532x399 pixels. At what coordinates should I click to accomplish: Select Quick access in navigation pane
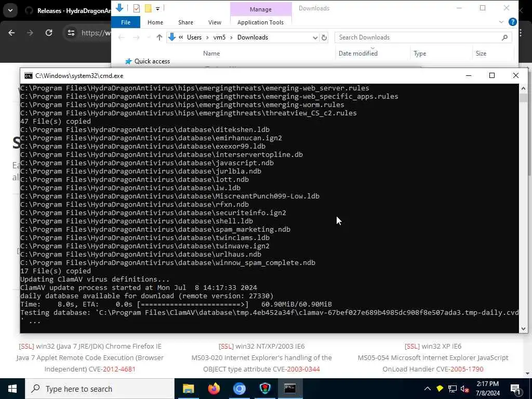click(152, 61)
